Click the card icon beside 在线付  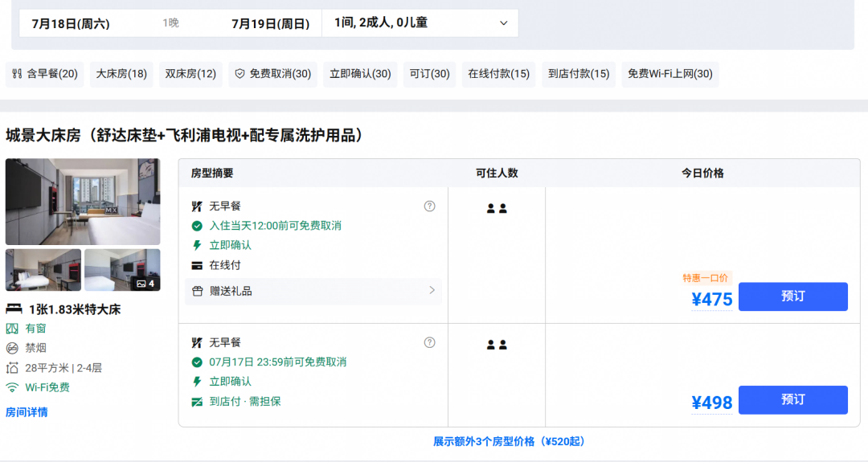[197, 266]
